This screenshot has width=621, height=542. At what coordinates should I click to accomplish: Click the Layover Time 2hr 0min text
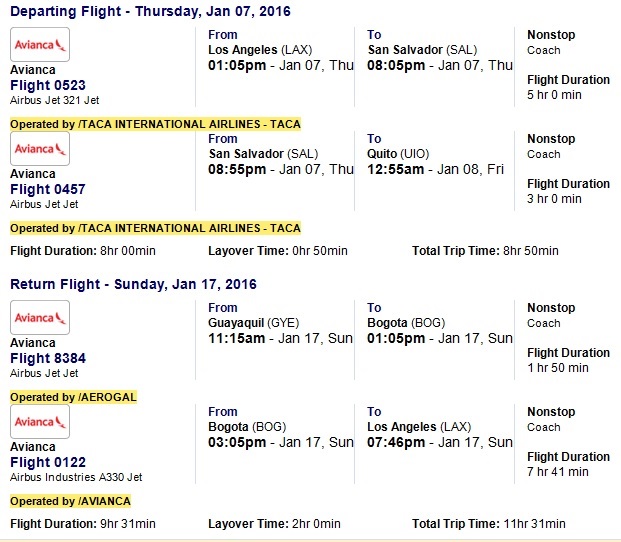pyautogui.click(x=274, y=523)
